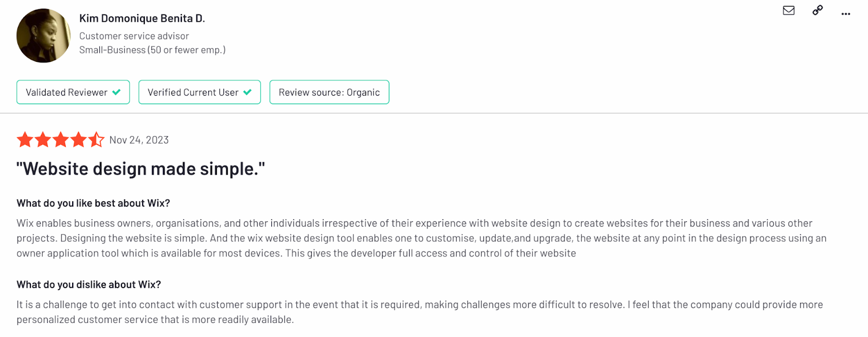The width and height of the screenshot is (868, 337).
Task: Select the half-filled fifth star
Action: 97,139
